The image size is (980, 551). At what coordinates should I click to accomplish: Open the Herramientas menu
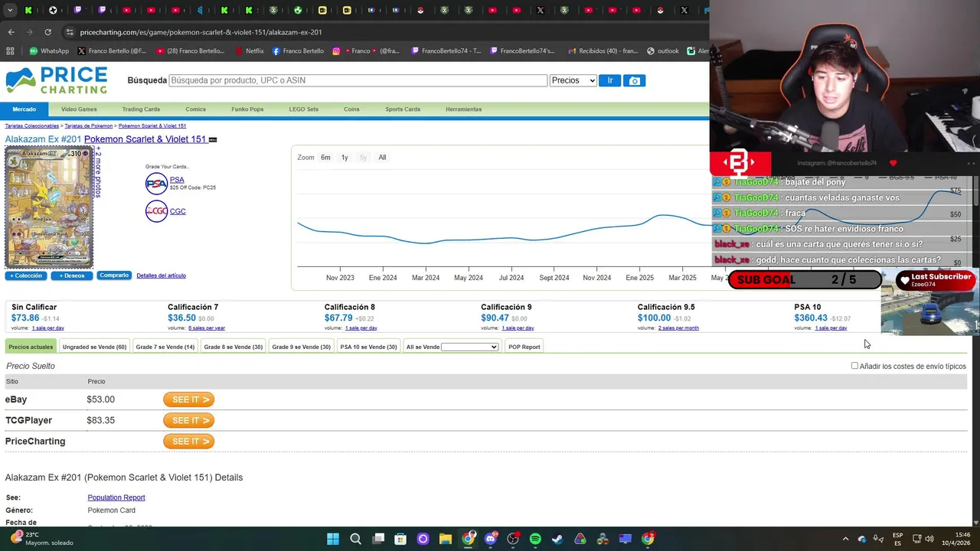tap(464, 109)
